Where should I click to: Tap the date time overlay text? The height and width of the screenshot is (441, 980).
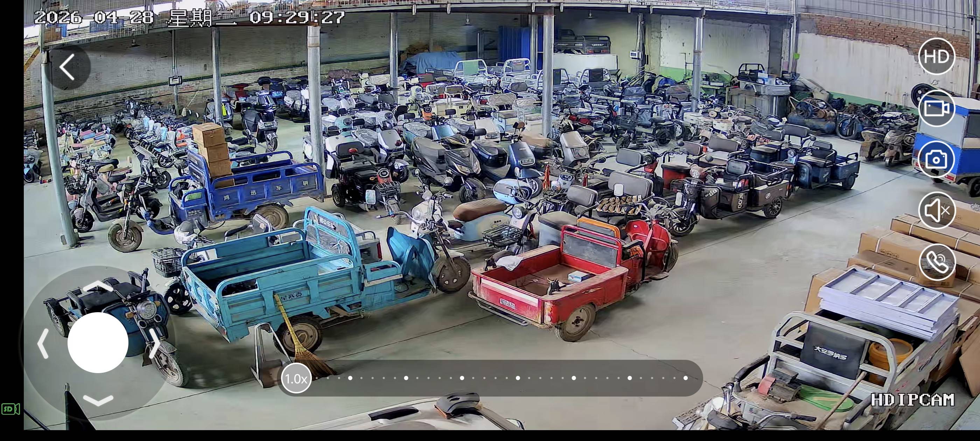tap(189, 17)
